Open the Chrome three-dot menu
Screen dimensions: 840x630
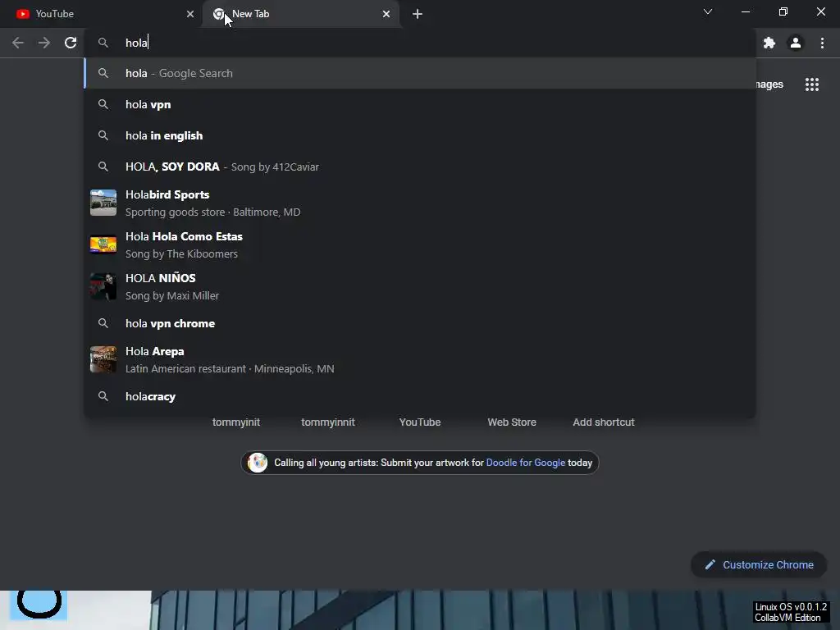pos(822,43)
